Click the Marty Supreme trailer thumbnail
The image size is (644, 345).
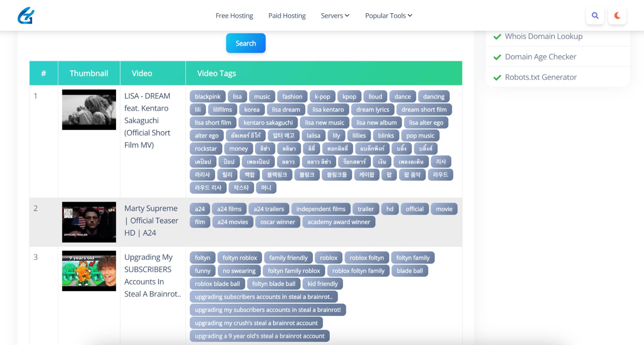(89, 222)
